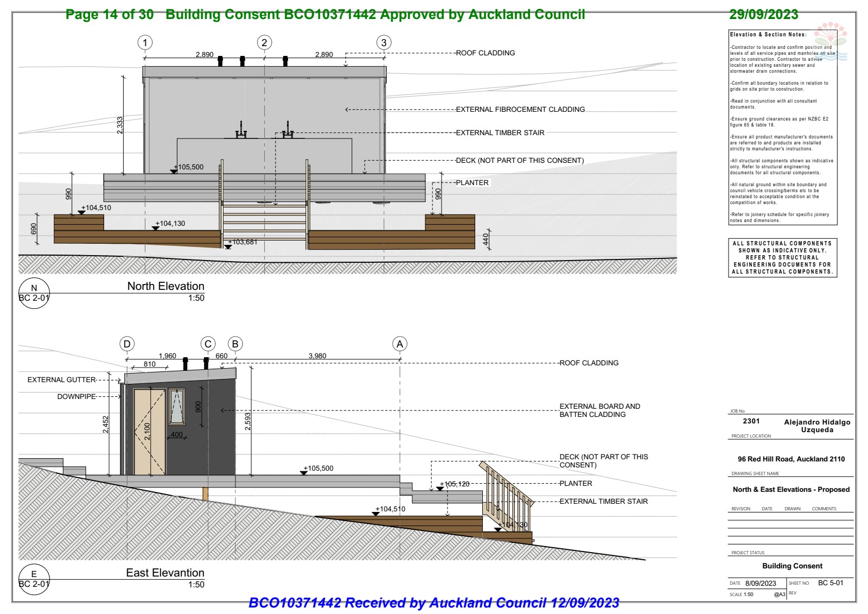This screenshot has width=868, height=614.
Task: Click North Elevation 'EXTERNAL TIMBER STAIR' label
Action: click(x=500, y=132)
